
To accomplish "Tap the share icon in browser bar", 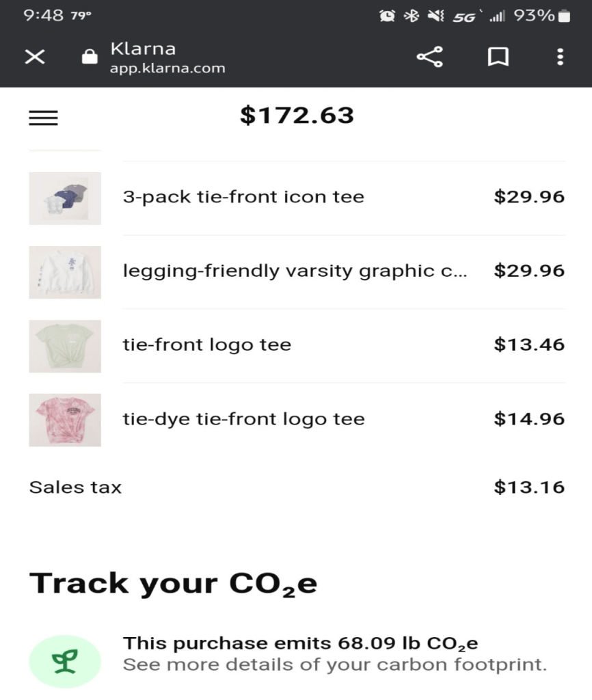I will click(429, 57).
